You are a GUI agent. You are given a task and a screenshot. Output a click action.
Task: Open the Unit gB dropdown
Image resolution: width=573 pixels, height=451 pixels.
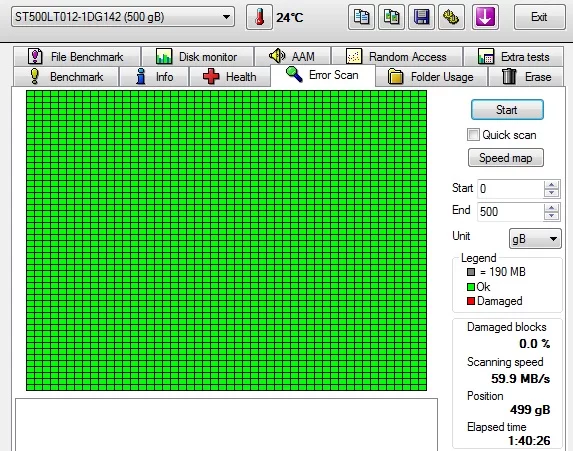point(535,239)
